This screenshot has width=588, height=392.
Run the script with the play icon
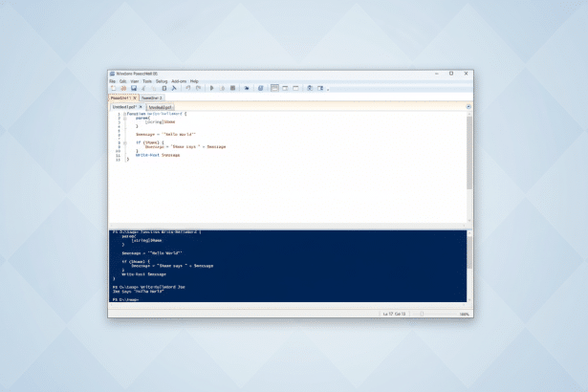tap(212, 88)
